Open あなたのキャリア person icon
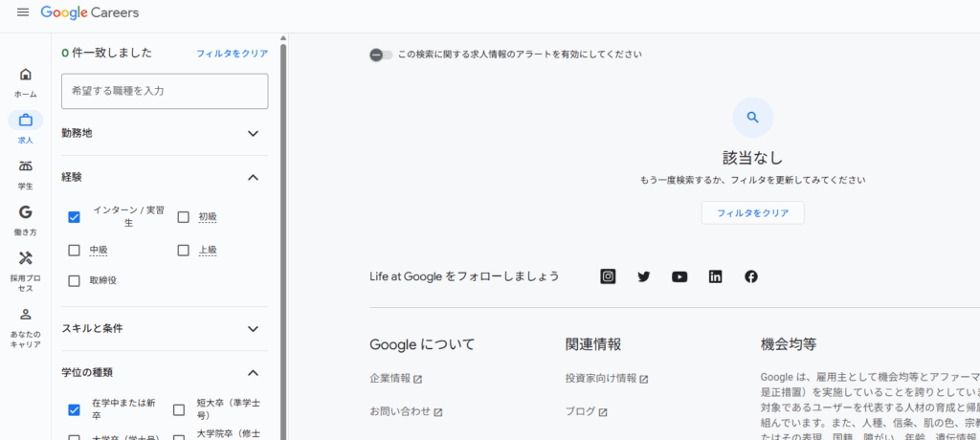 click(x=26, y=315)
